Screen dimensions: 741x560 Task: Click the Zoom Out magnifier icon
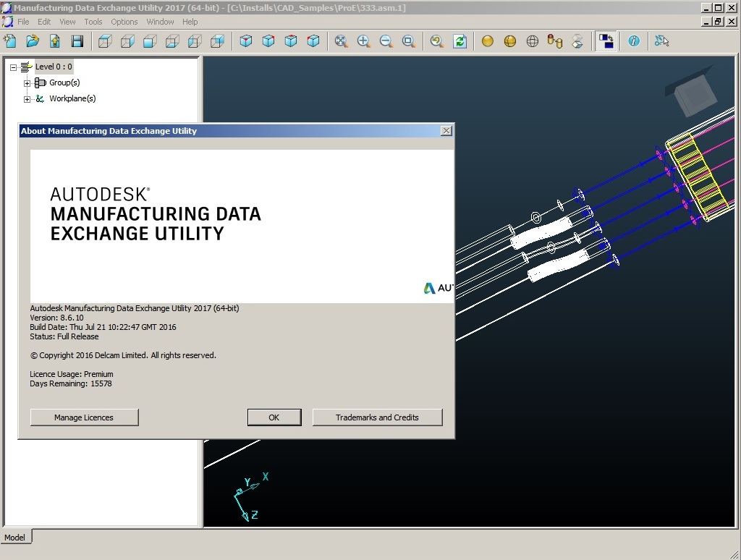pos(386,41)
